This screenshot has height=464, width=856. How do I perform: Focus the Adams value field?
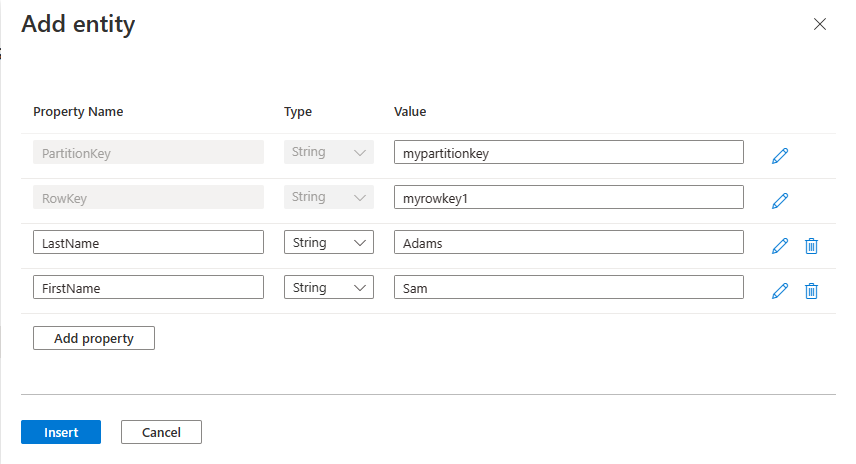(x=569, y=242)
